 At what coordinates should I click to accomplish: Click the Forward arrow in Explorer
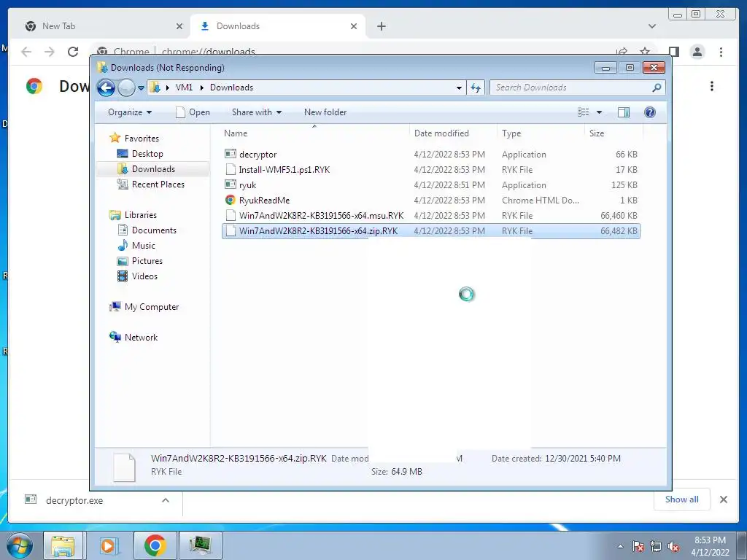126,87
